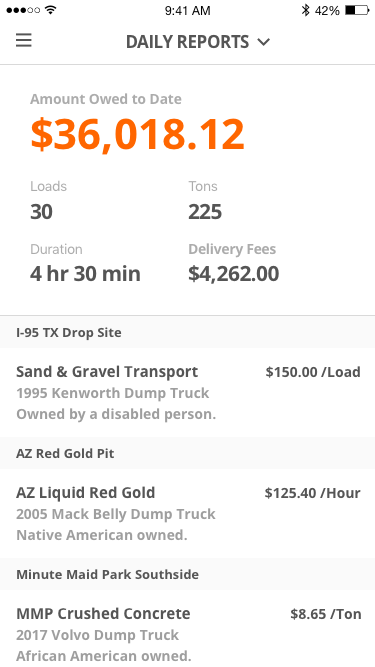375x667 pixels.
Task: Tap the battery icon
Action: pos(357,10)
